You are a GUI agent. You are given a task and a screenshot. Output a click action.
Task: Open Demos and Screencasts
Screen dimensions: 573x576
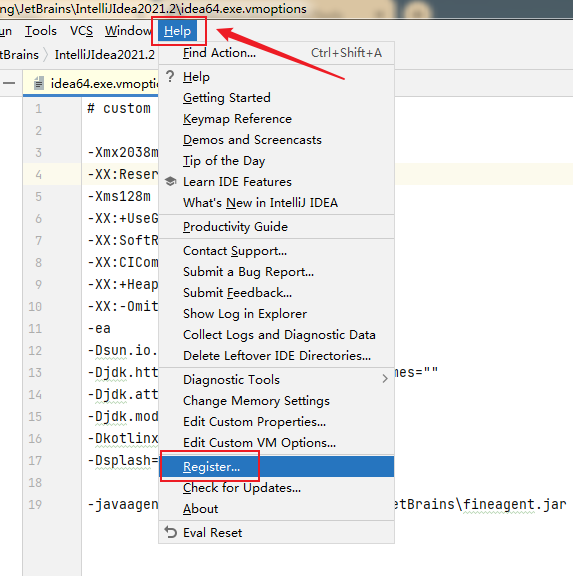(x=277, y=140)
